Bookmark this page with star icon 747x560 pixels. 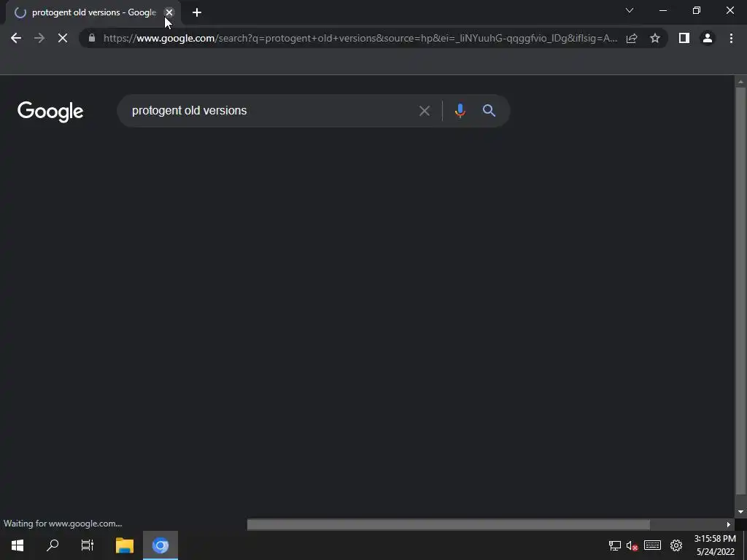tap(655, 38)
